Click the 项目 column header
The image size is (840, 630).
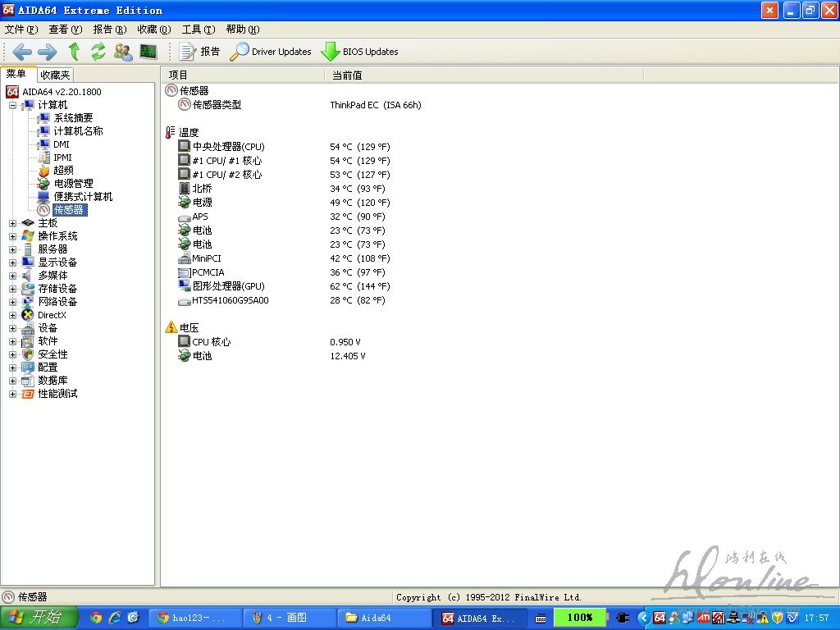[243, 75]
